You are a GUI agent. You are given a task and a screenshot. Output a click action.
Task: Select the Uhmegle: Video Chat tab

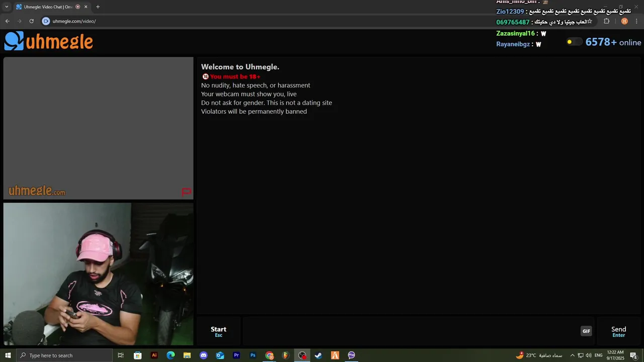(48, 7)
